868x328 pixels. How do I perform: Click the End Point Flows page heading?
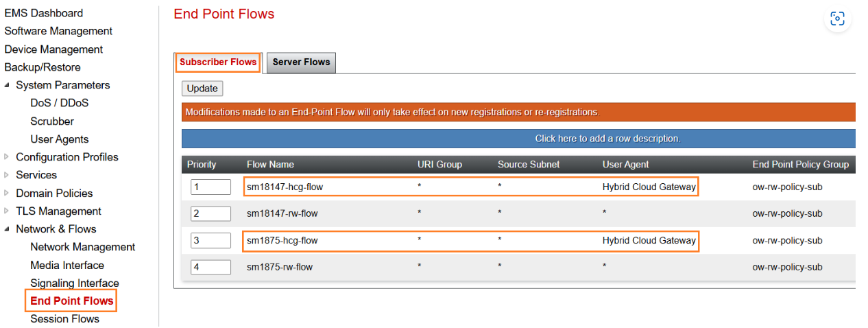224,14
